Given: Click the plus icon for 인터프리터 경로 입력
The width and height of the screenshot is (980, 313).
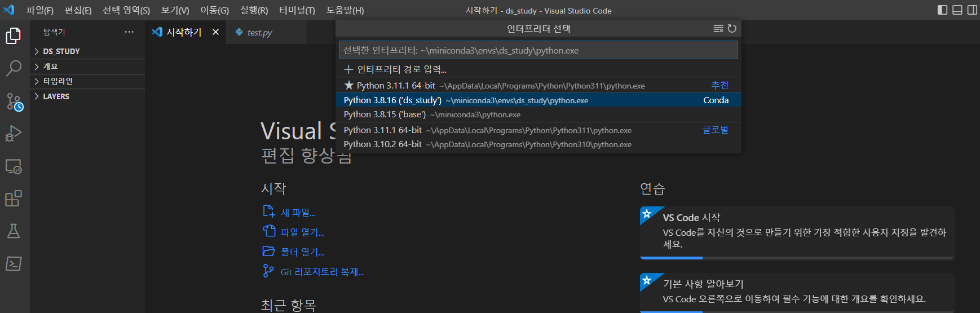Looking at the screenshot, I should click(348, 69).
